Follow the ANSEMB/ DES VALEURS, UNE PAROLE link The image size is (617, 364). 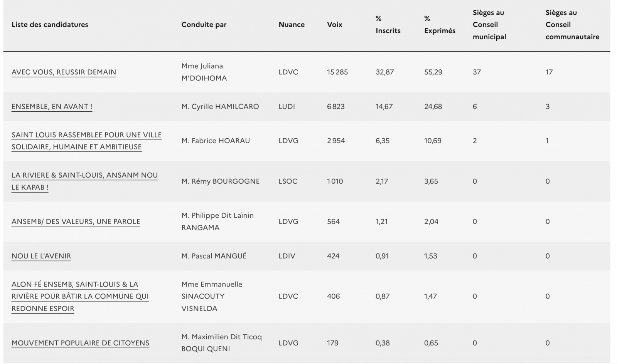(x=76, y=221)
